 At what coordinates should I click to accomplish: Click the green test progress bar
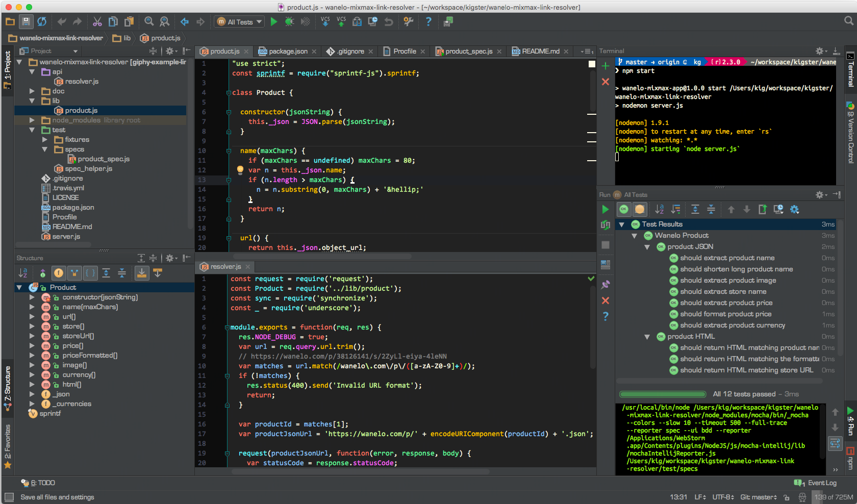coord(662,394)
